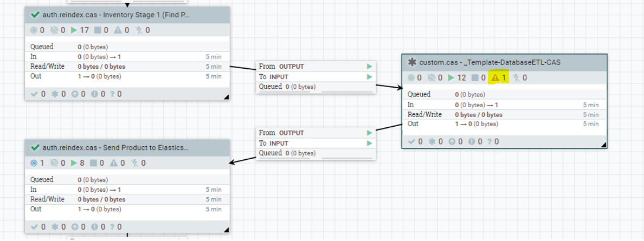
Task: Click the red exclamation icon in Template-DatabaseETL-CAS footer
Action: pos(472,142)
